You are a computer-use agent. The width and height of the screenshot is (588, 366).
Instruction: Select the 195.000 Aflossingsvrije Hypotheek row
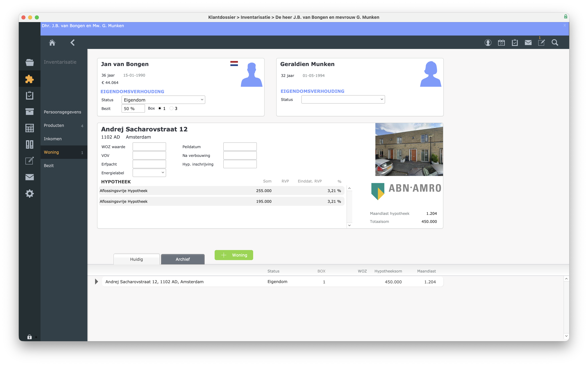[222, 201]
